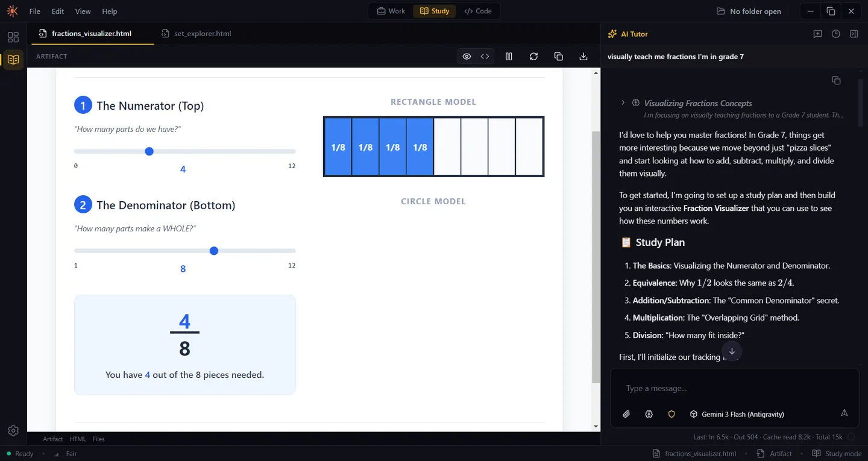This screenshot has width=868, height=461.
Task: Open the File menu
Action: point(35,11)
